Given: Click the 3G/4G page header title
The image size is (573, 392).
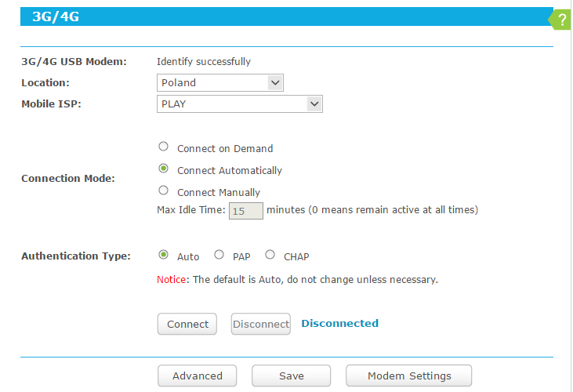Looking at the screenshot, I should click(56, 16).
